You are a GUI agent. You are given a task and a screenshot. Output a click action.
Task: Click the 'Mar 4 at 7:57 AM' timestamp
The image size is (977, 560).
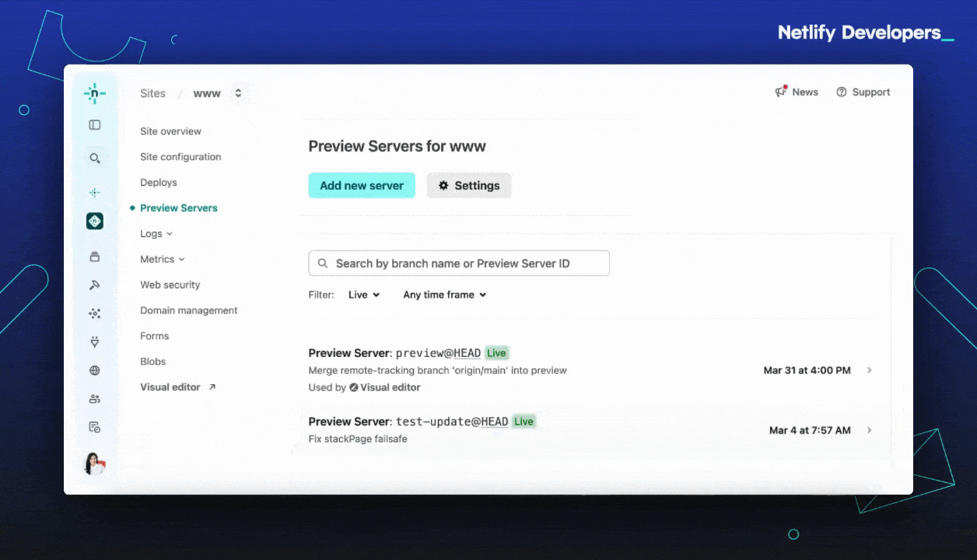(x=810, y=430)
